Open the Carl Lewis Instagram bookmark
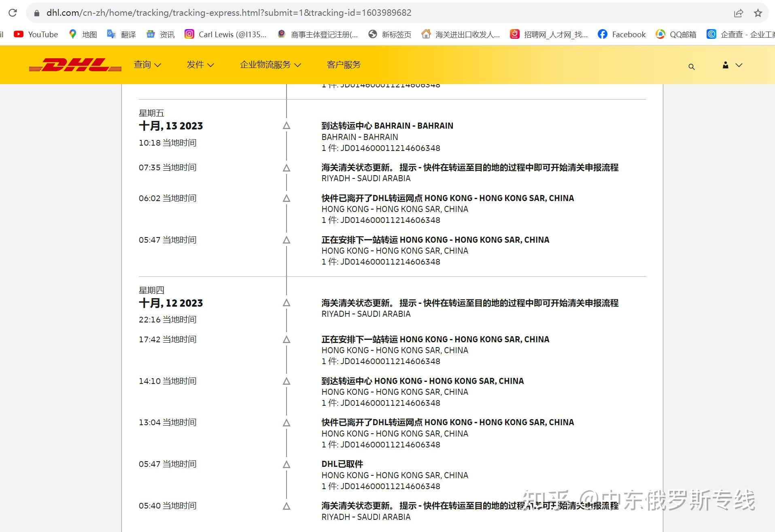Image resolution: width=775 pixels, height=532 pixels. click(225, 34)
